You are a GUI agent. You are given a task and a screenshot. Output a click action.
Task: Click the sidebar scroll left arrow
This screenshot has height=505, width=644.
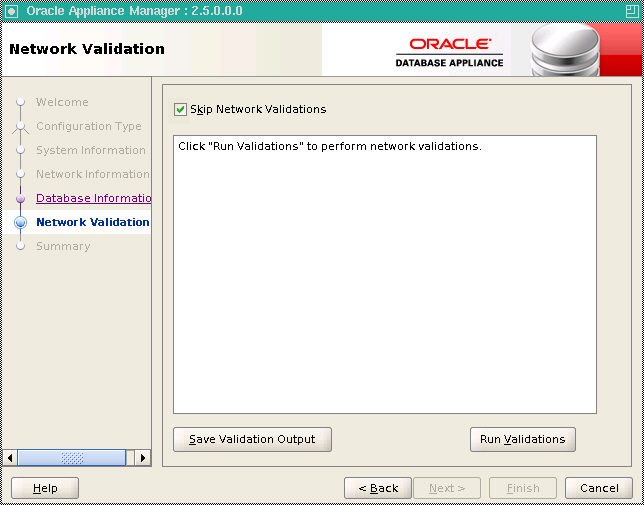10,457
